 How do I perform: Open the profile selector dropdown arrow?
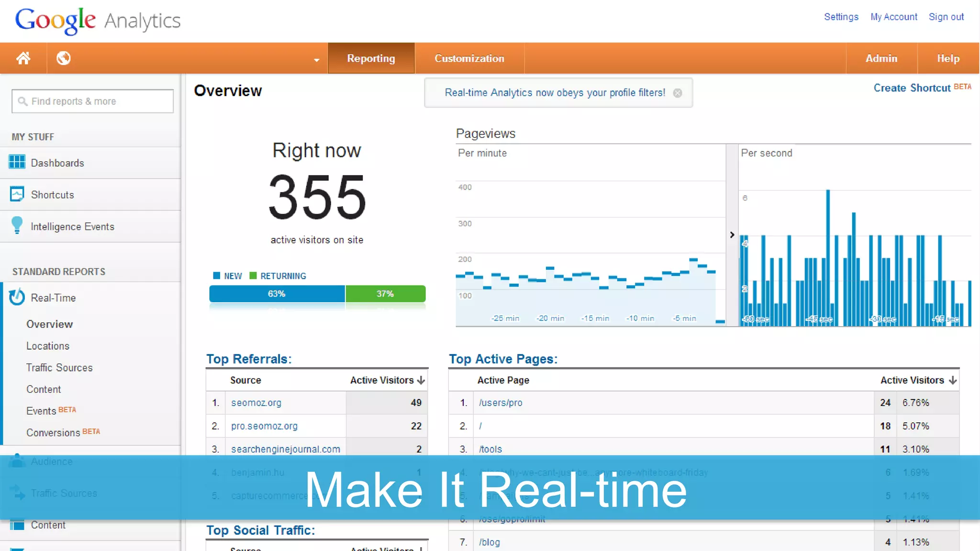(316, 60)
